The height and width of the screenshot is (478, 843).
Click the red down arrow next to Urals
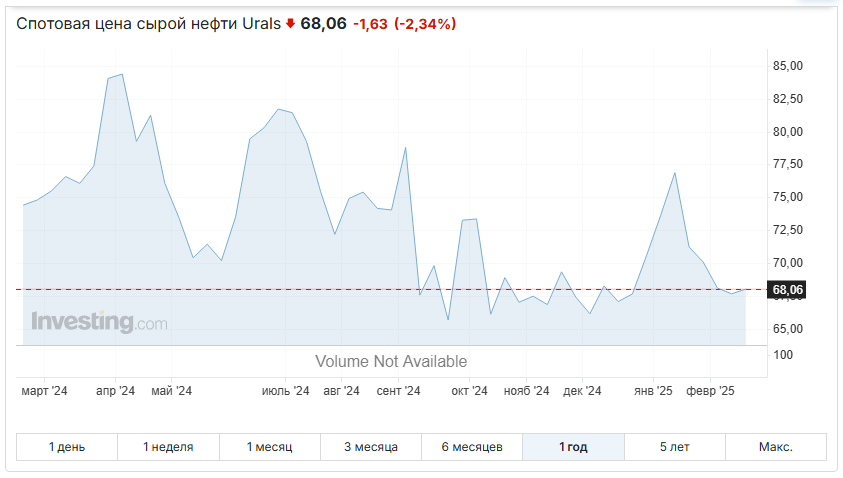point(290,24)
